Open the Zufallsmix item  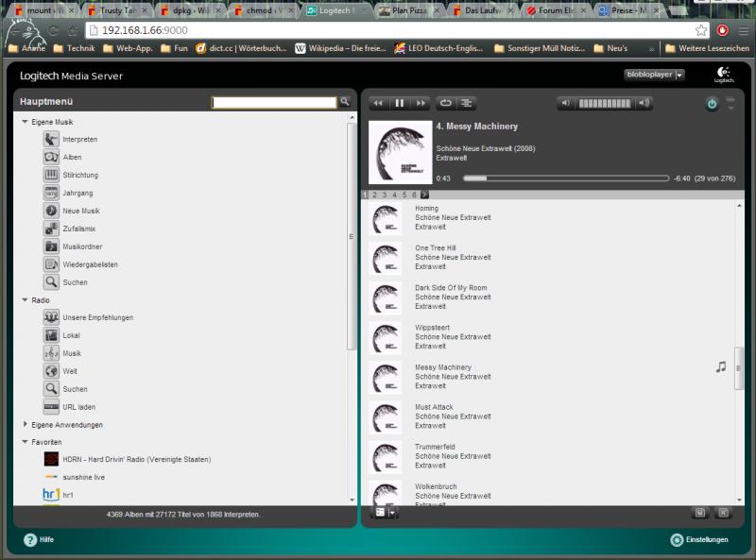pyautogui.click(x=78, y=229)
